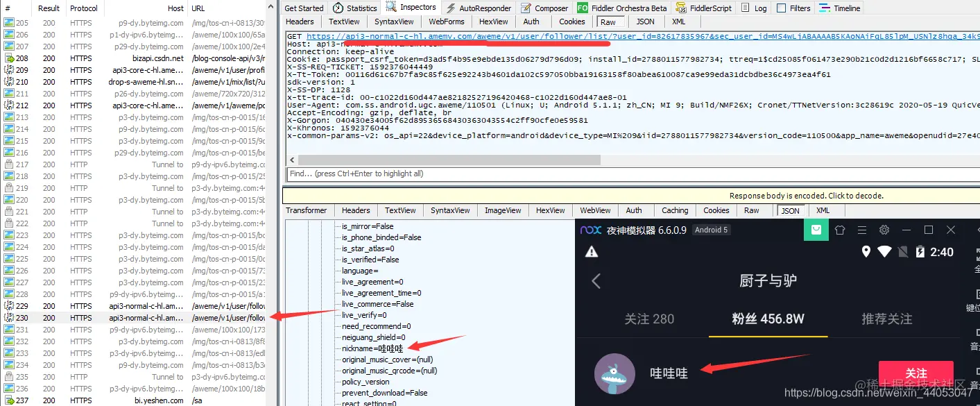The height and width of the screenshot is (406, 980).
Task: Toggle the Filters tab checkbox
Action: coord(782,8)
